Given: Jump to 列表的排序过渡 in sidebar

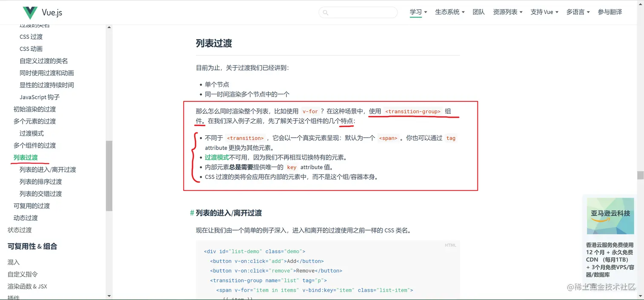Looking at the screenshot, I should (x=41, y=182).
